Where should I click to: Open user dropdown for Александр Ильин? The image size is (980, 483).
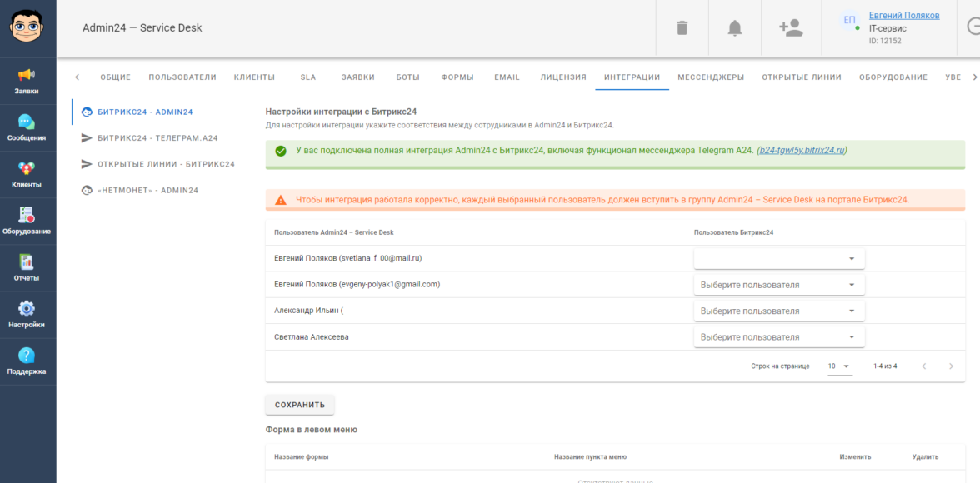click(x=778, y=311)
